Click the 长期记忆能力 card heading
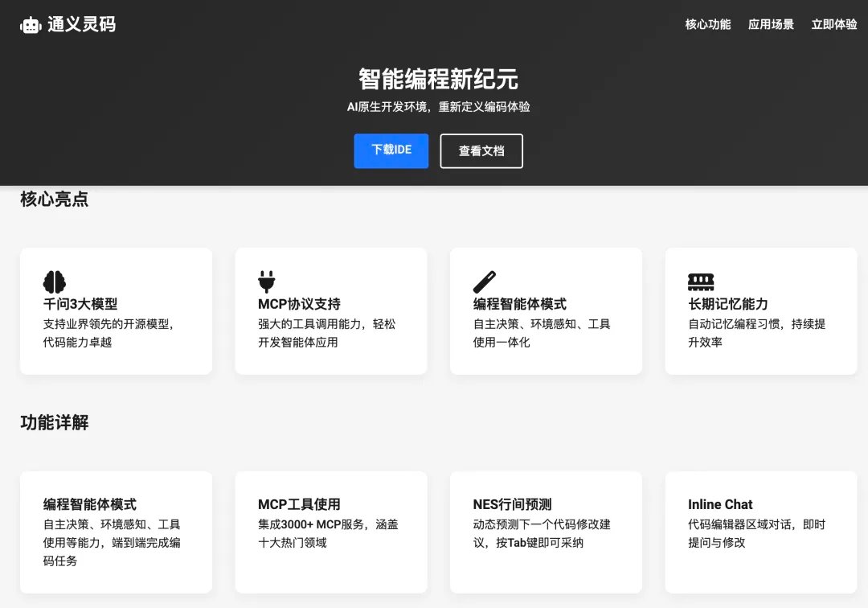The width and height of the screenshot is (868, 608). pyautogui.click(x=728, y=304)
